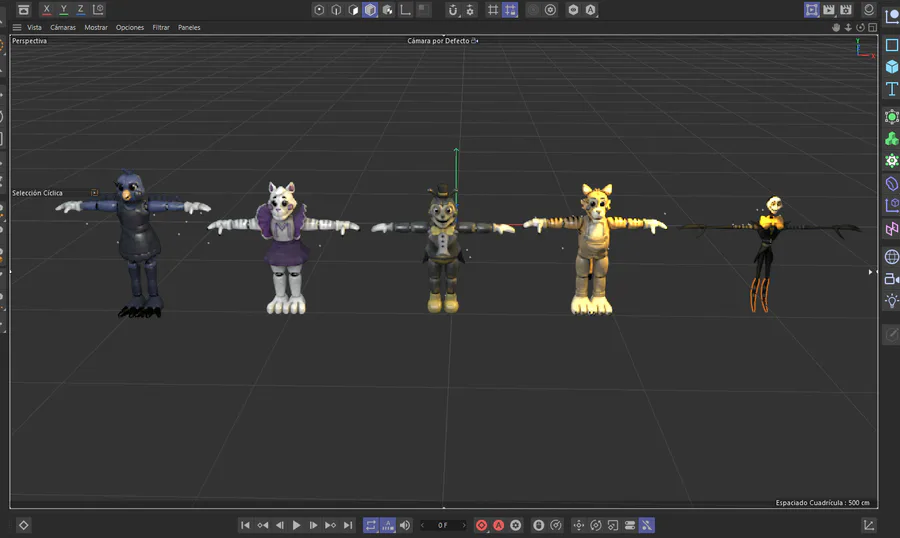The height and width of the screenshot is (538, 900).
Task: Click the Perspectiva view label
Action: pos(29,41)
